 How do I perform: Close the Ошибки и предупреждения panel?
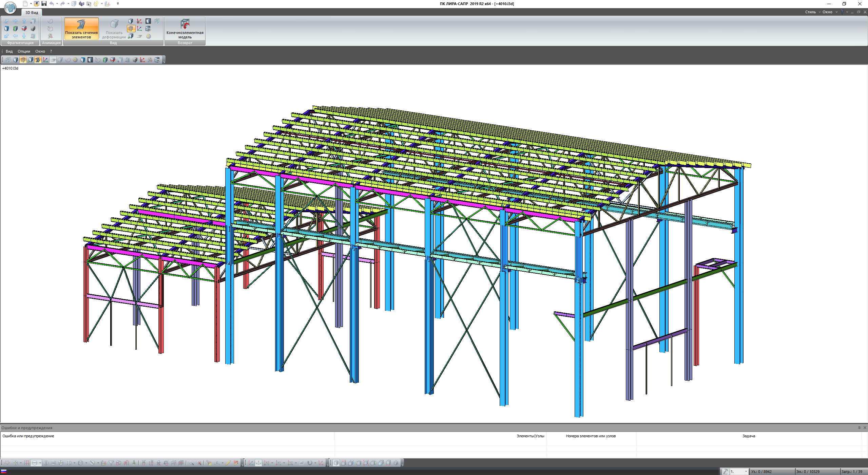(865, 428)
